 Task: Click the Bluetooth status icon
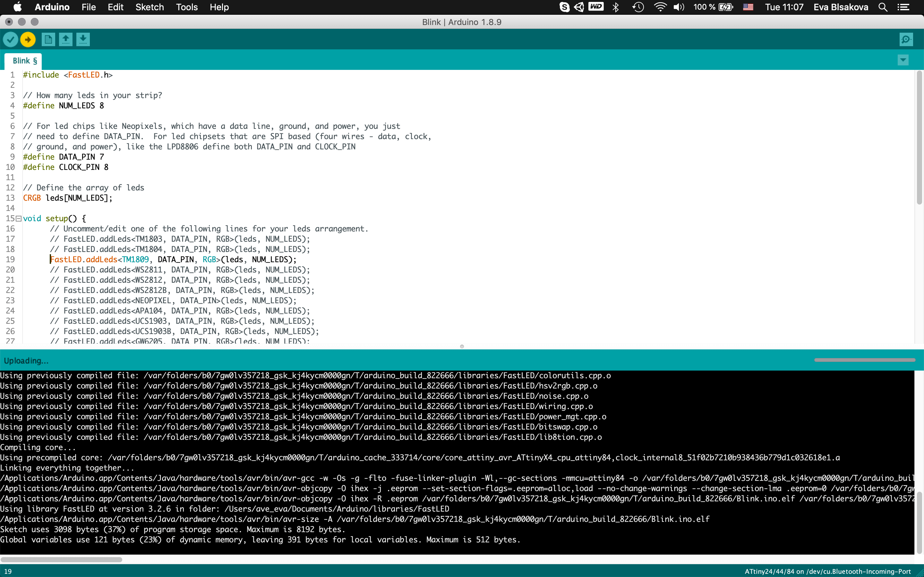615,7
